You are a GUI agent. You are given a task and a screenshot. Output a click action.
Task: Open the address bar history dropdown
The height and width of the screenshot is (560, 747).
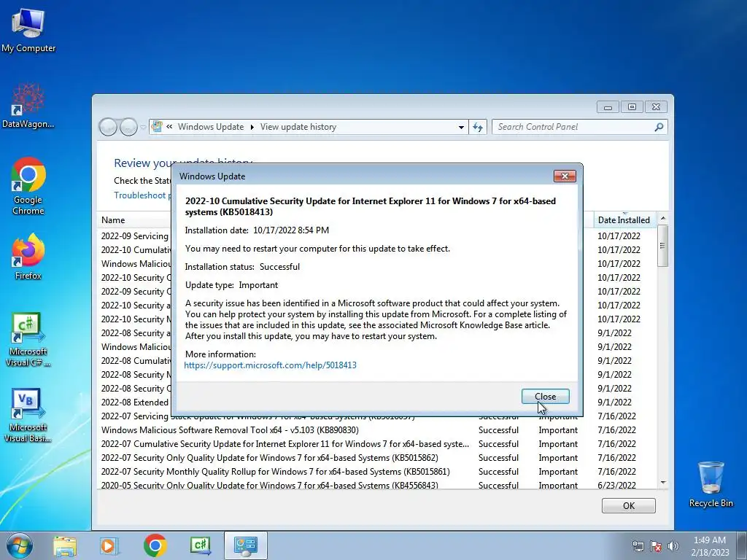(461, 127)
